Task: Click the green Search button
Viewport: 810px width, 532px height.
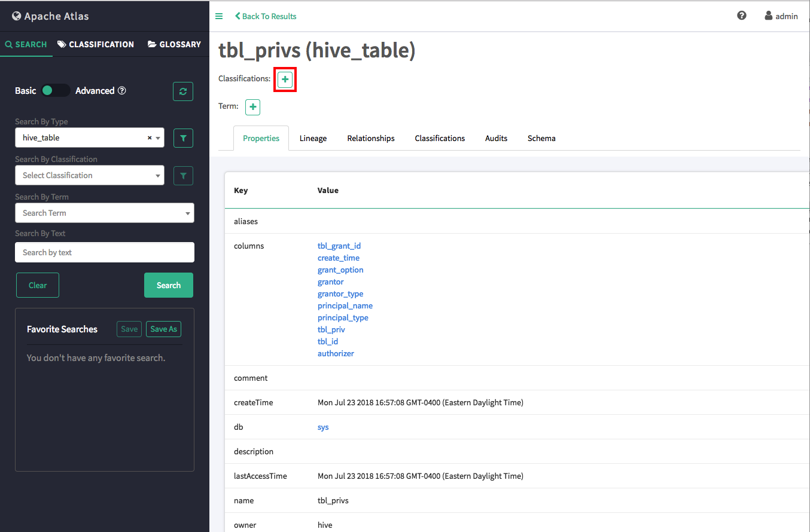Action: pyautogui.click(x=169, y=285)
